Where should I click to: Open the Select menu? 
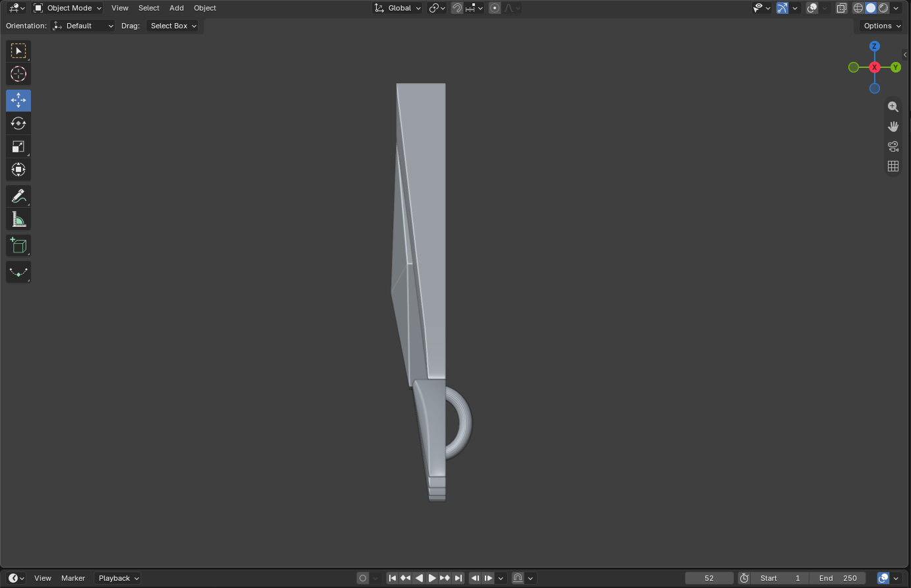click(x=149, y=8)
